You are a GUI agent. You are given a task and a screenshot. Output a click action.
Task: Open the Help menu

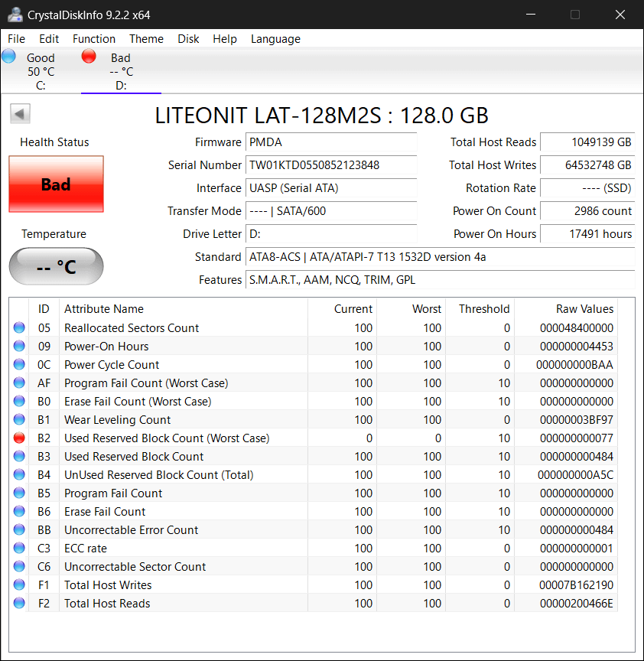(x=225, y=39)
